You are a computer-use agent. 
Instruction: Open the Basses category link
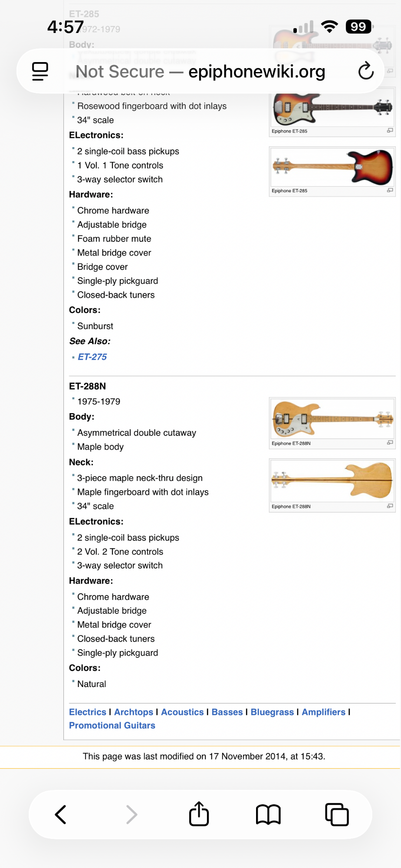[227, 712]
